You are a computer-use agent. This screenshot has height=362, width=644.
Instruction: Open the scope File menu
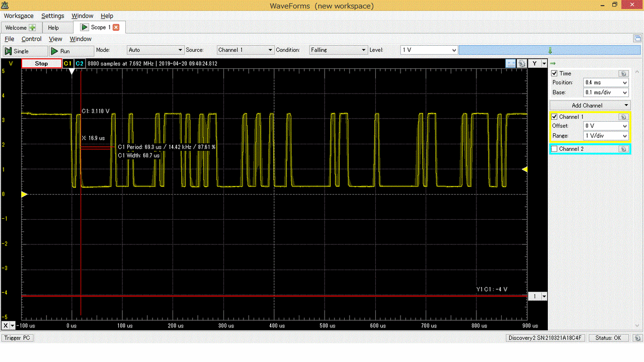pos(9,39)
